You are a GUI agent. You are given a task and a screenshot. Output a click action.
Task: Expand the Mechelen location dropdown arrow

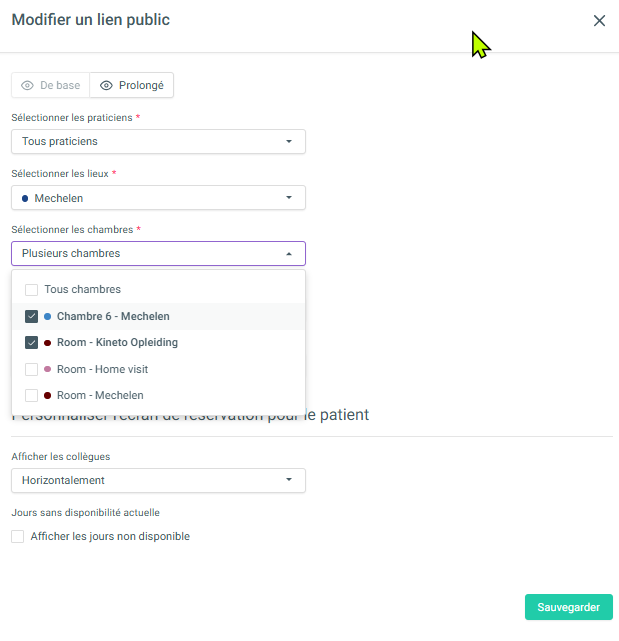pos(289,198)
